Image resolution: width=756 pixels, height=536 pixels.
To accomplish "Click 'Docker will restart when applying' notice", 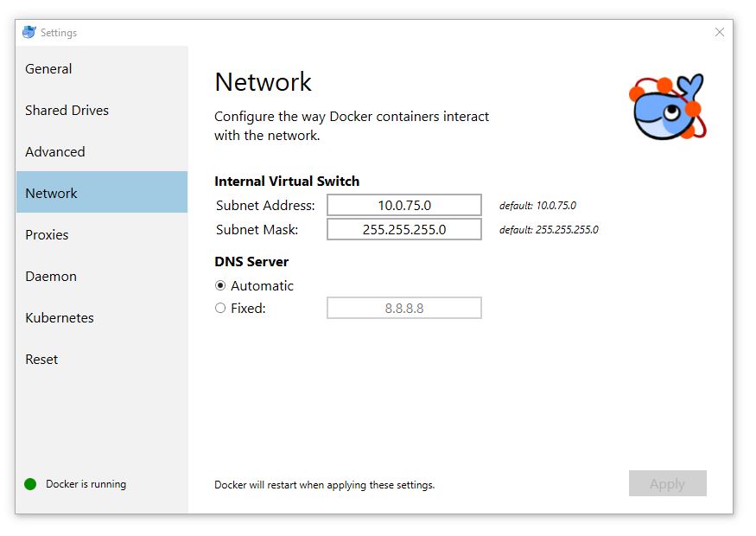I will pos(325,485).
